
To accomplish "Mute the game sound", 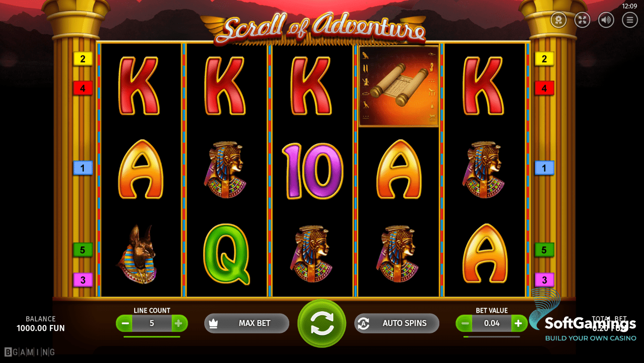I will point(606,20).
